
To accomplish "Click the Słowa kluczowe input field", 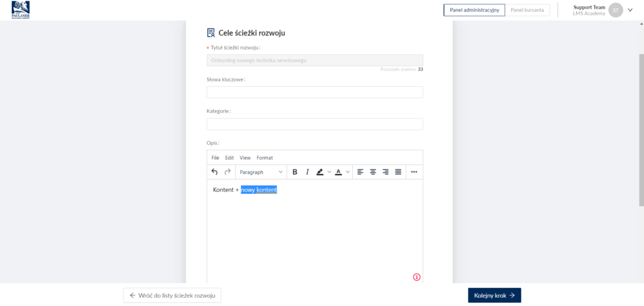I will 314,93.
